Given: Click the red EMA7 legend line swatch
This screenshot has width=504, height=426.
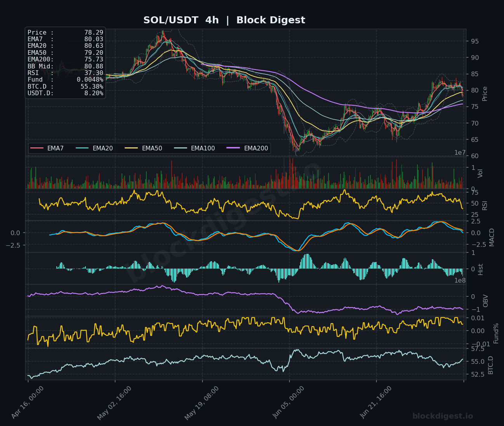Looking at the screenshot, I should click(x=37, y=148).
